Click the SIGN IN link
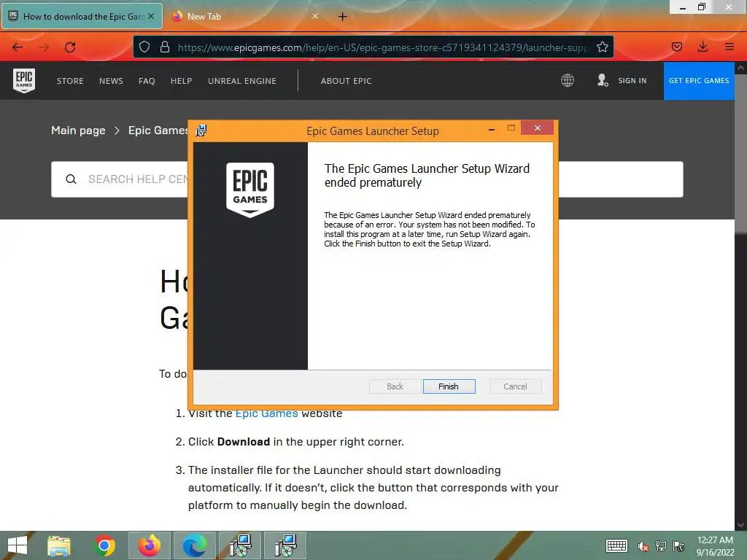This screenshot has height=560, width=747. point(632,80)
